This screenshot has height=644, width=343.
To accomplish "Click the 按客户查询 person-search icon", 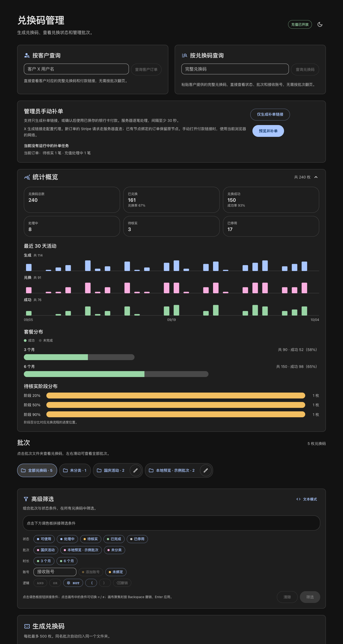I will [x=27, y=56].
